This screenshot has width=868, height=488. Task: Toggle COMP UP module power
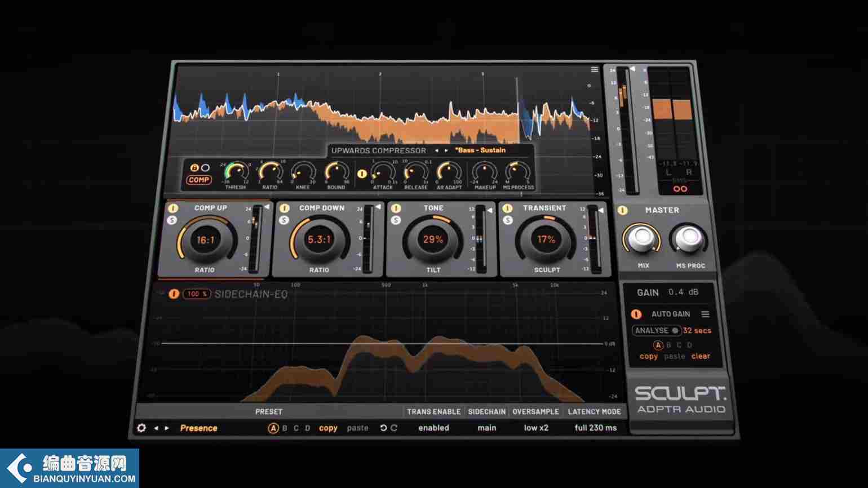coord(173,208)
